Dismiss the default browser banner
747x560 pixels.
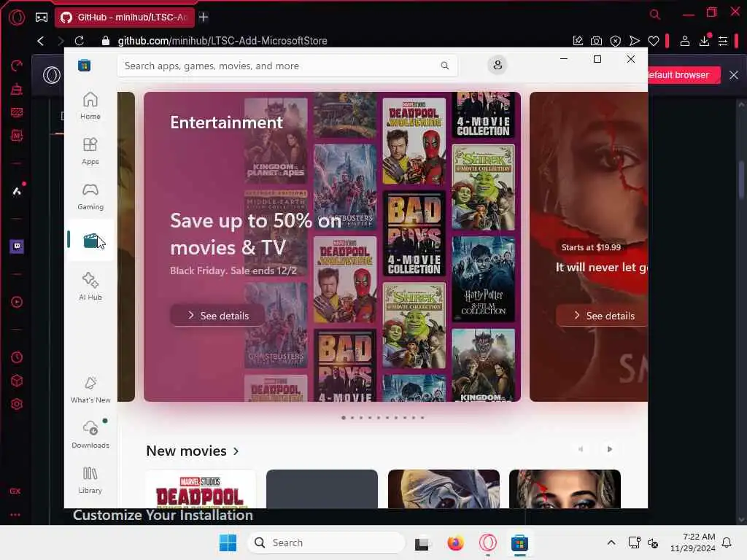pyautogui.click(x=734, y=75)
